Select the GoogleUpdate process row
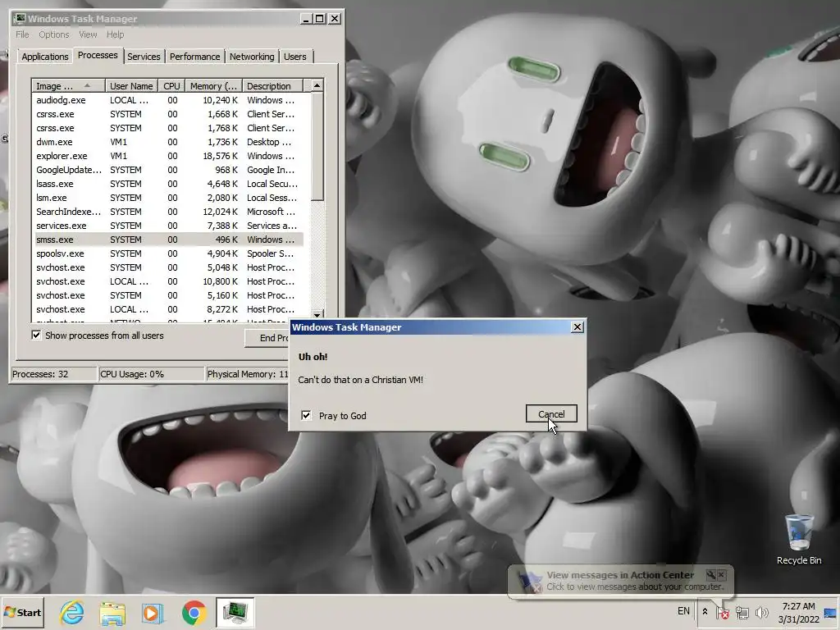This screenshot has height=630, width=840. [x=169, y=170]
